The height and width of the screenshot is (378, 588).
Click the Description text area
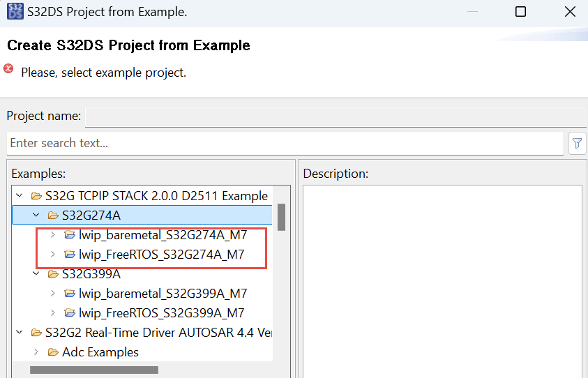[x=442, y=281]
